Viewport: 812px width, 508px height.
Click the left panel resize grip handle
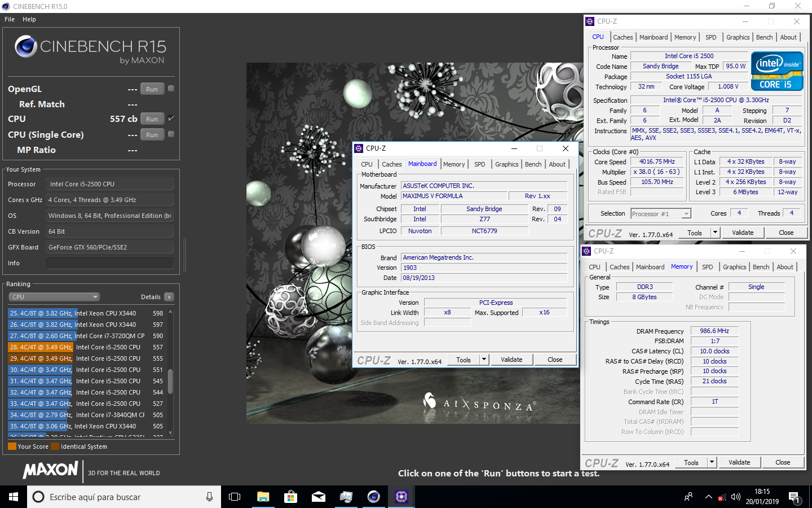(x=184, y=254)
